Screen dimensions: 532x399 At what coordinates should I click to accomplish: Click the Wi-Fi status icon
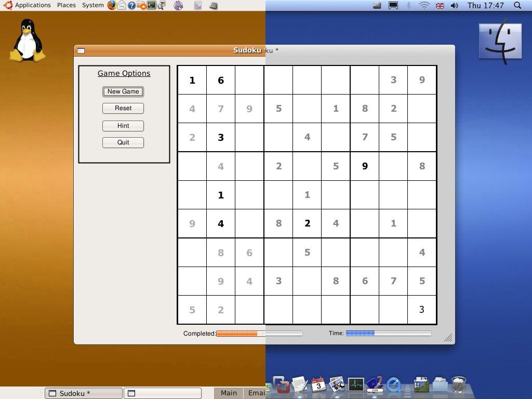tap(424, 5)
